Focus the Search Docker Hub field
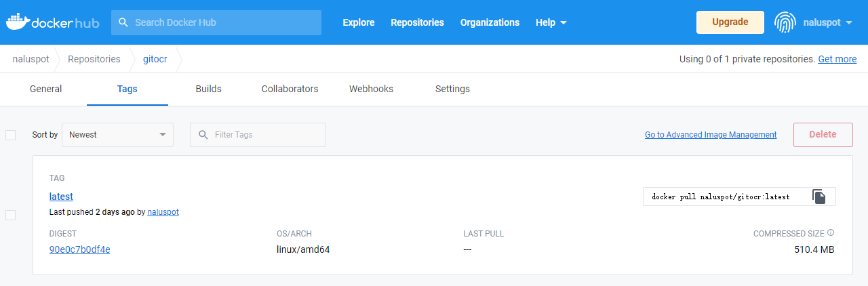The image size is (868, 286). tap(216, 22)
